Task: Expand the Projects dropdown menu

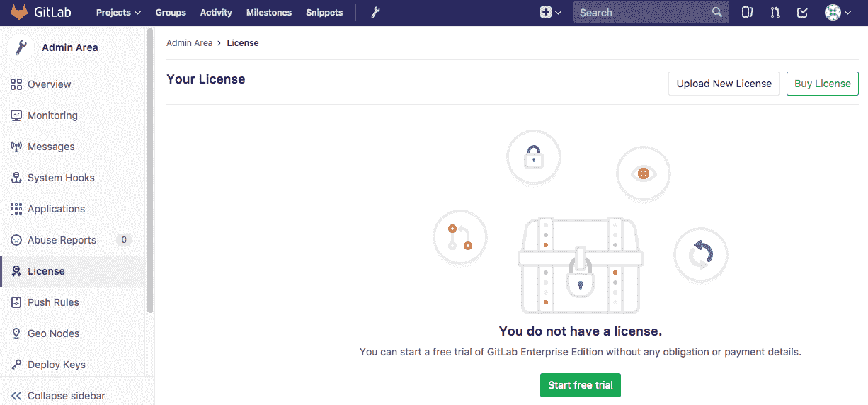Action: [118, 12]
